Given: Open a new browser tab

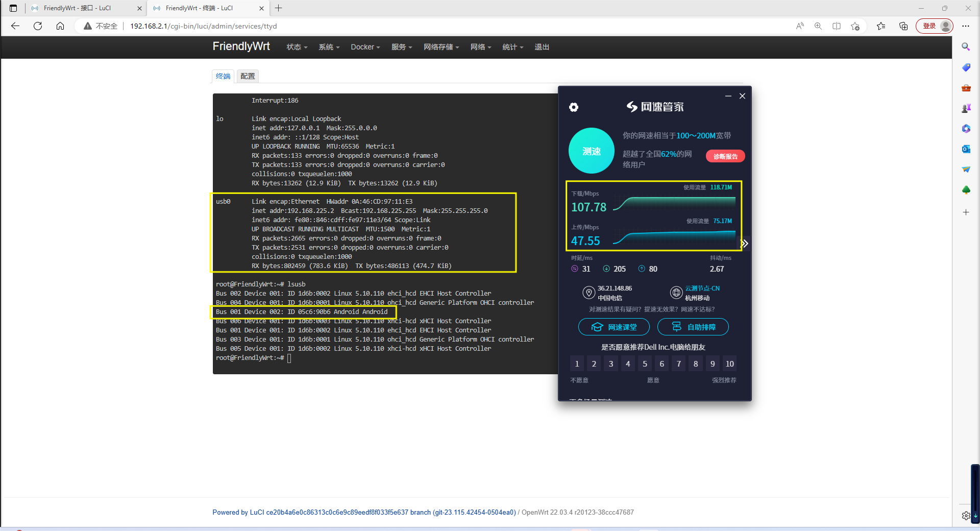Looking at the screenshot, I should tap(279, 8).
